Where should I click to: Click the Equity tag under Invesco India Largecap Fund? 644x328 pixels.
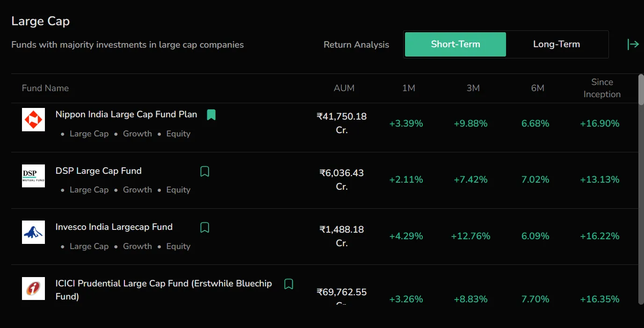coord(178,246)
